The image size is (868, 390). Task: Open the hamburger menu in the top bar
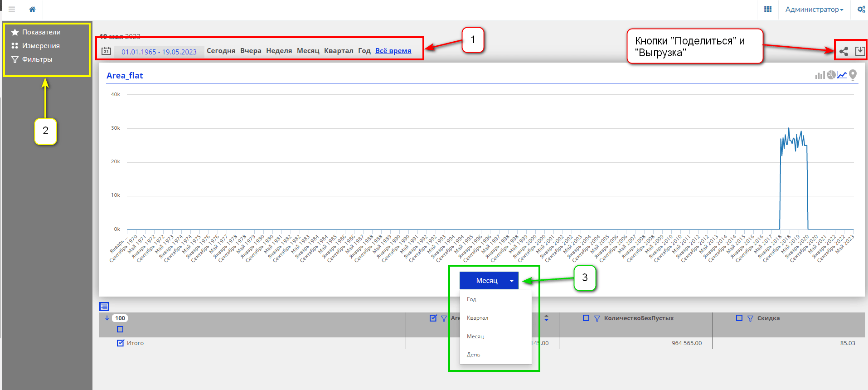tap(12, 9)
